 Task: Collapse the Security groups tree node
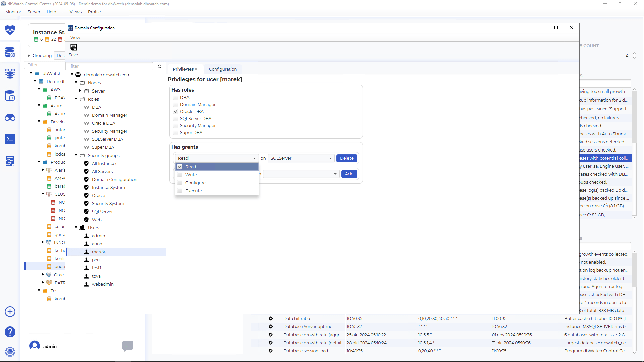(76, 155)
